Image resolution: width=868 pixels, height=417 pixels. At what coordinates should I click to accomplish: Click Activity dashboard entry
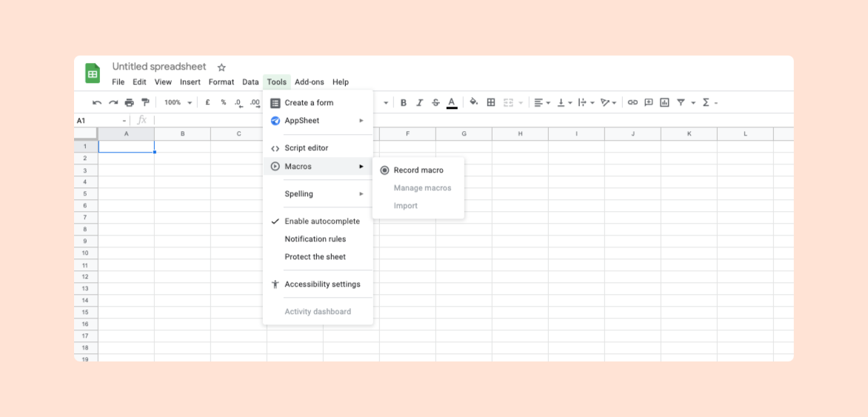318,312
